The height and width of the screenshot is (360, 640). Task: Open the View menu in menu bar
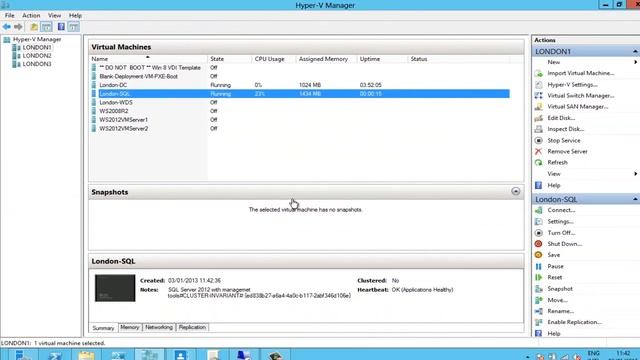(54, 16)
